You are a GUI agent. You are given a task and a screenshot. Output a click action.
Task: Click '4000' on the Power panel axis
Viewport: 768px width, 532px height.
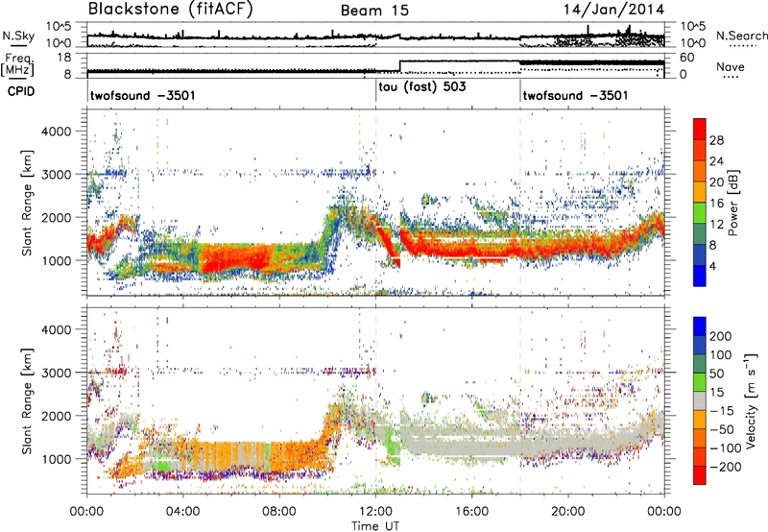57,132
